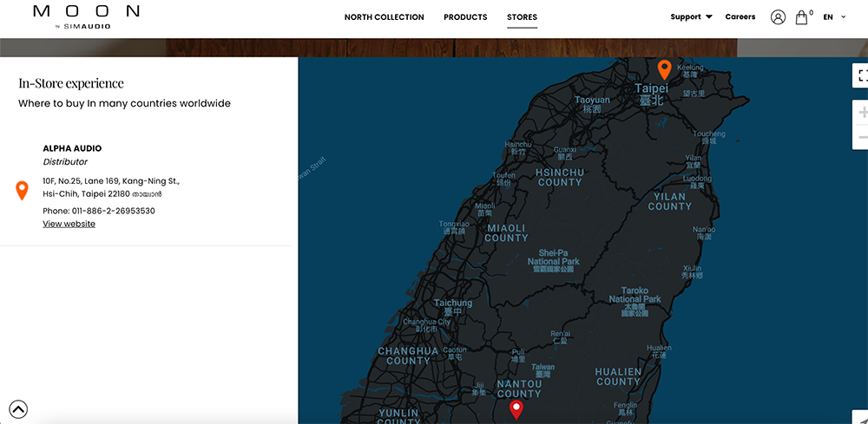This screenshot has height=424, width=868.
Task: Click the Hsinchu County map label
Action: pyautogui.click(x=560, y=178)
